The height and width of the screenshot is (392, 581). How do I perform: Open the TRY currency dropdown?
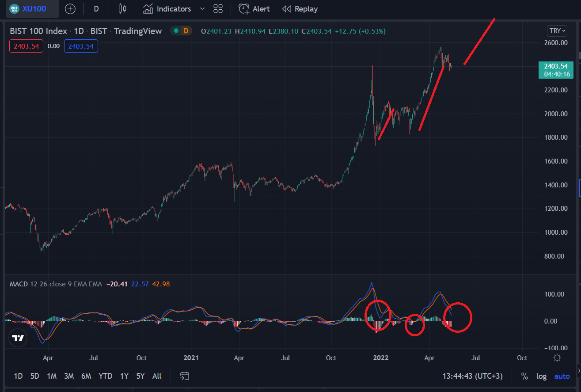[x=557, y=31]
